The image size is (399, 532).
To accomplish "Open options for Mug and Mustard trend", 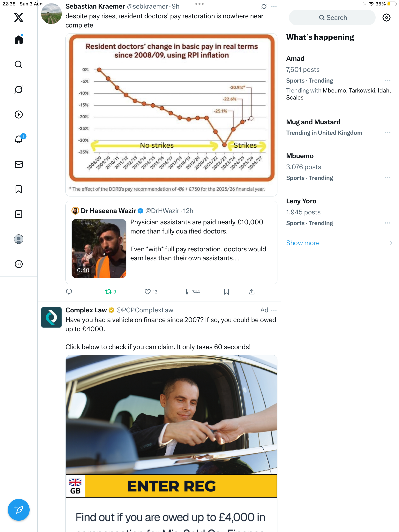I will (x=388, y=133).
